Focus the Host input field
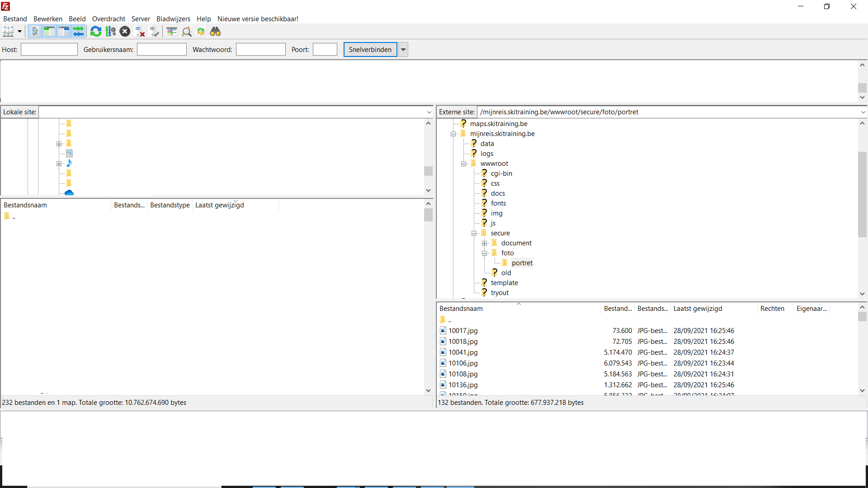868x488 pixels. (x=49, y=50)
